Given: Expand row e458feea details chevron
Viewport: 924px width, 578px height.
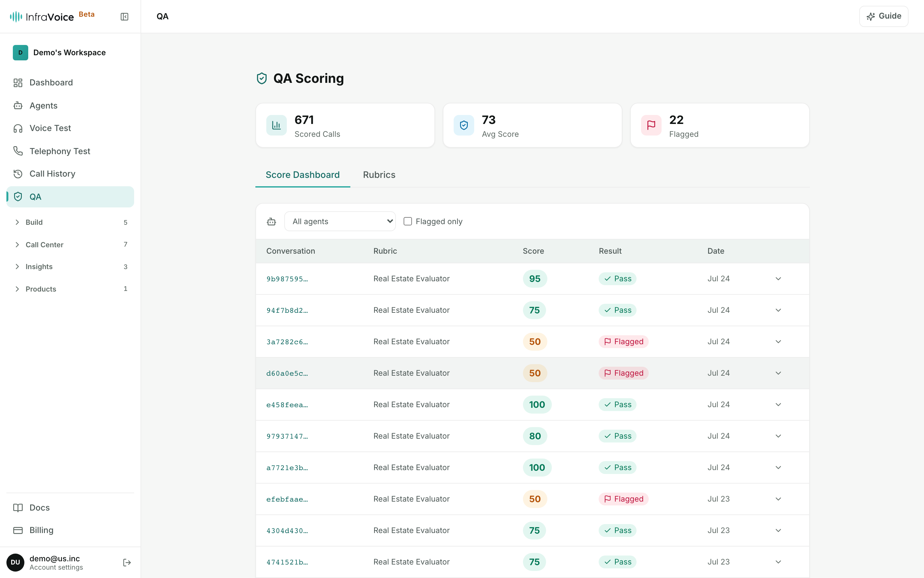Looking at the screenshot, I should coord(778,405).
